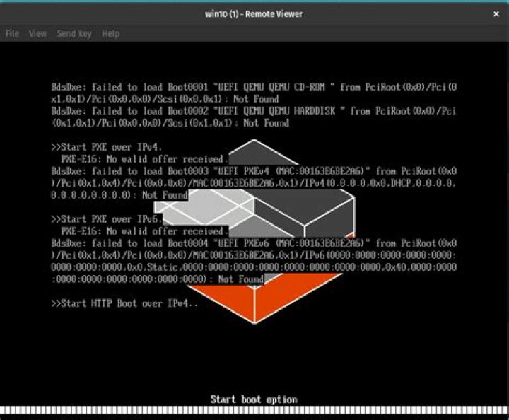Click the '>>Start PXE over IPv4.' line
The image size is (509, 420).
[106, 147]
